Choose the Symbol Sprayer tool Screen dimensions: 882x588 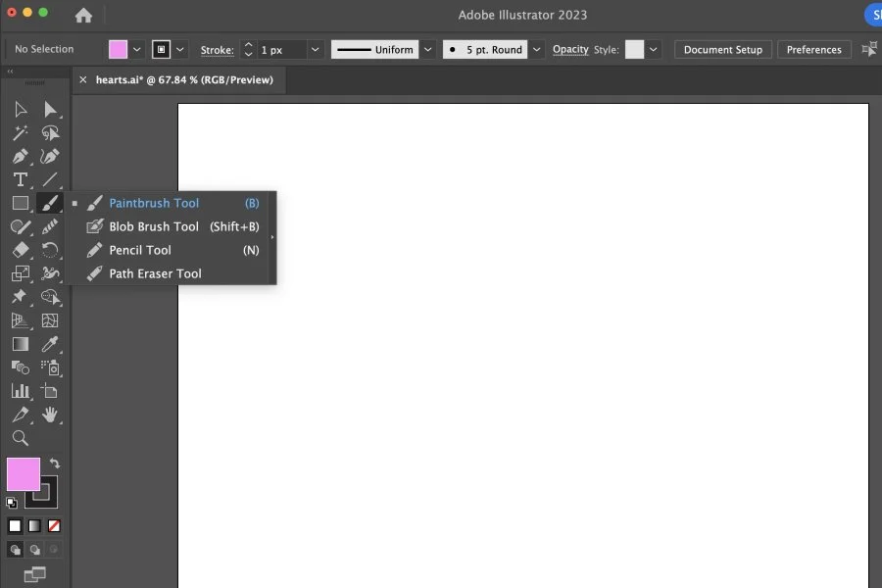[50, 367]
